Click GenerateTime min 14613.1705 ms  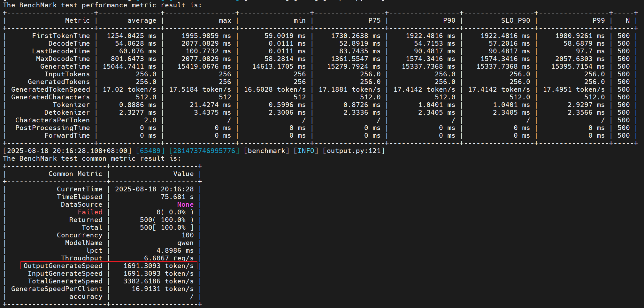279,66
